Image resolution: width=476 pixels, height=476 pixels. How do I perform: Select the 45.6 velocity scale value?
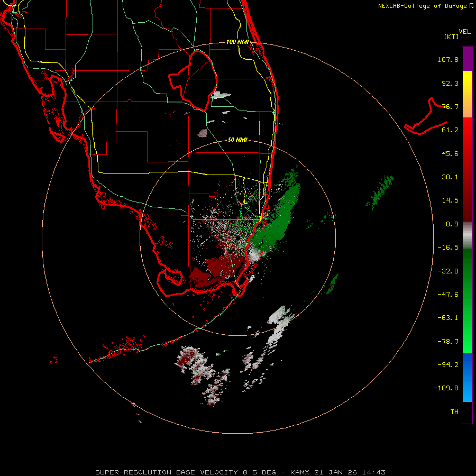tap(450, 153)
